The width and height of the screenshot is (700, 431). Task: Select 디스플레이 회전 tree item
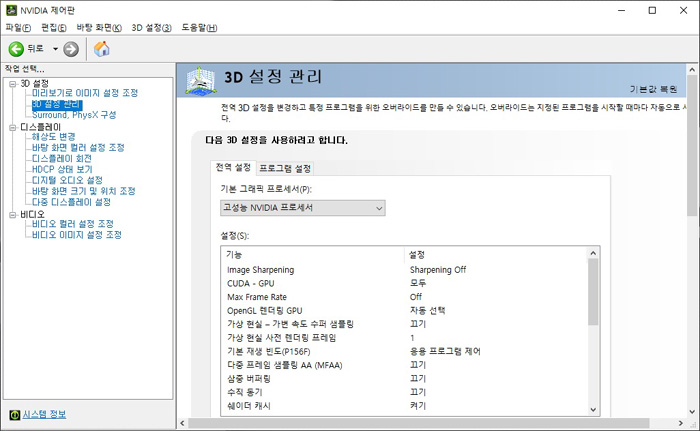[62, 159]
